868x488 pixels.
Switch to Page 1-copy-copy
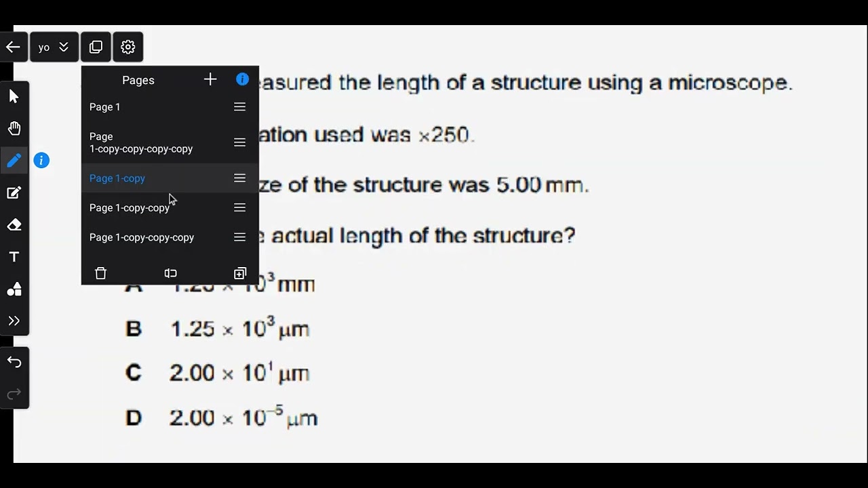pyautogui.click(x=130, y=208)
